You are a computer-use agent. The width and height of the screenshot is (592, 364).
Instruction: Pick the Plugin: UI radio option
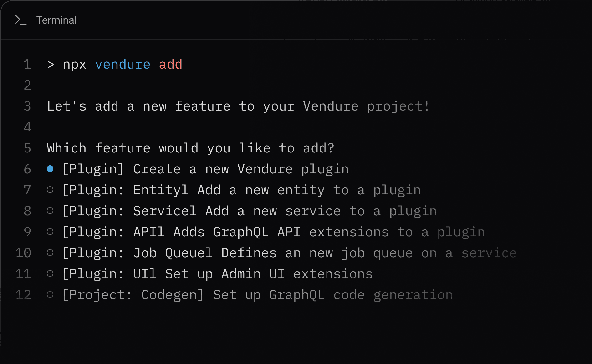pyautogui.click(x=50, y=273)
